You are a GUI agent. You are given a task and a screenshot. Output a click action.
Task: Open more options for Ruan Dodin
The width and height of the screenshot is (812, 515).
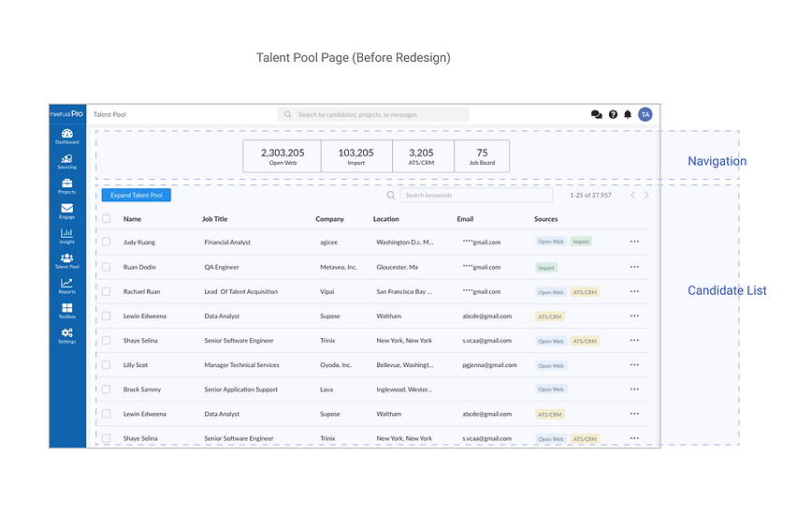(x=634, y=267)
